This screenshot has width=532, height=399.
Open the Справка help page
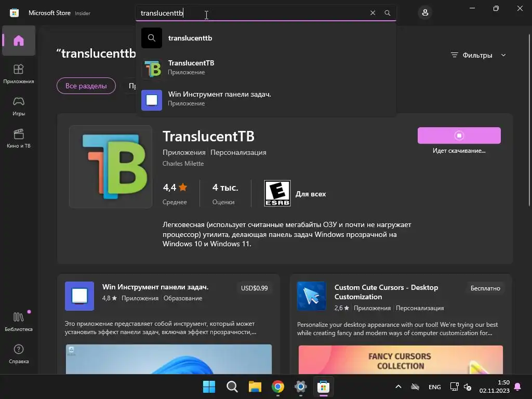click(x=19, y=354)
